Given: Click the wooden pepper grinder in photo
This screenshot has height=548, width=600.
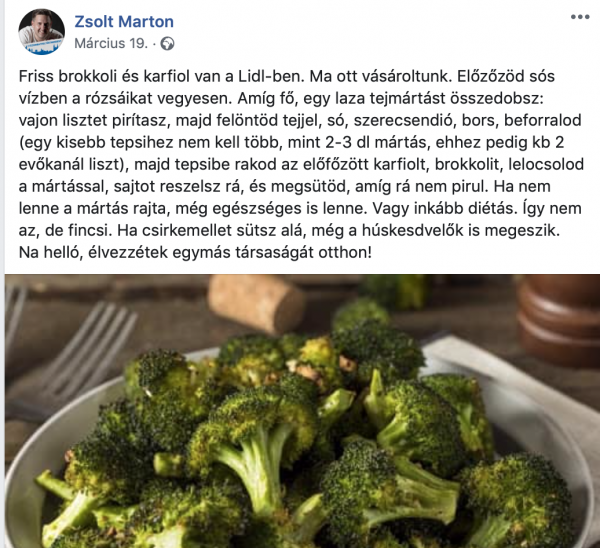Looking at the screenshot, I should 558,319.
